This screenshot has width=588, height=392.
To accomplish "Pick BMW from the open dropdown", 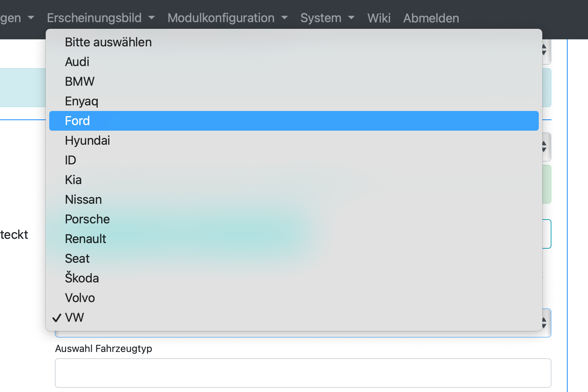I will [80, 81].
